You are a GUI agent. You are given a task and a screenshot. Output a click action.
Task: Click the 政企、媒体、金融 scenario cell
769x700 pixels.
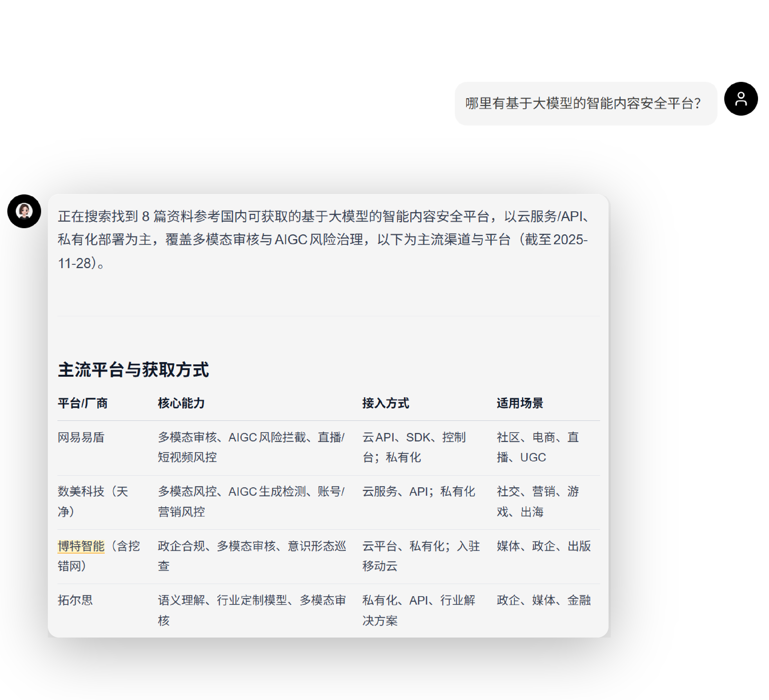543,600
